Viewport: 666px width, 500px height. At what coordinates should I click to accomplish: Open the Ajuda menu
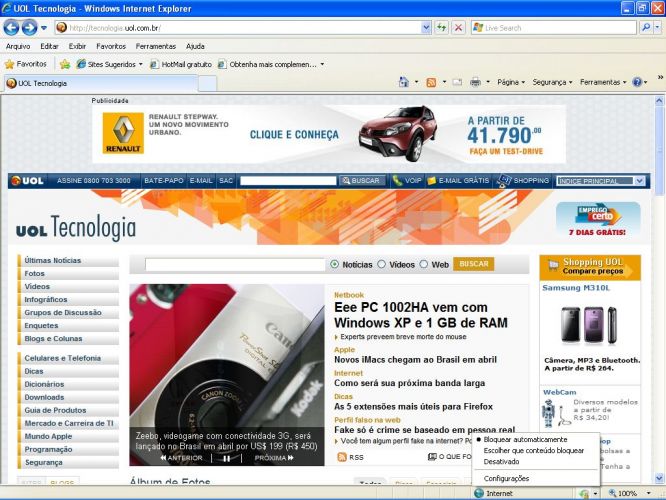point(195,46)
